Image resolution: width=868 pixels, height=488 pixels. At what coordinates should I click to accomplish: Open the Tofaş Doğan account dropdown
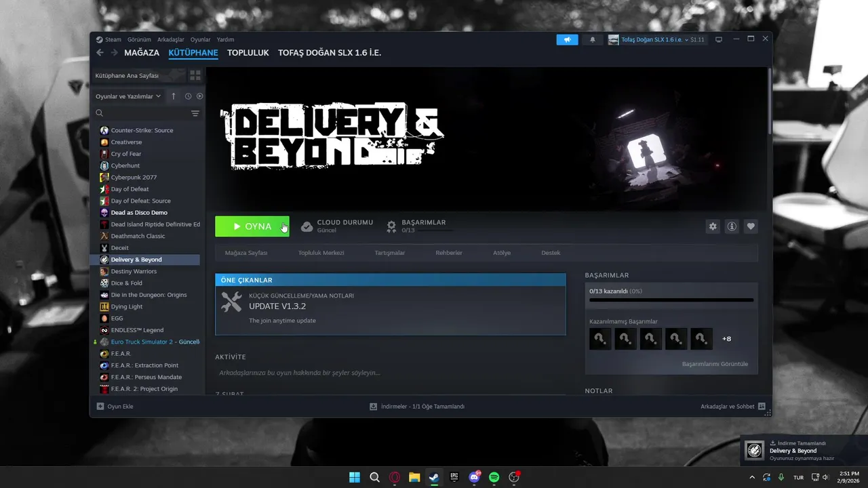(656, 39)
